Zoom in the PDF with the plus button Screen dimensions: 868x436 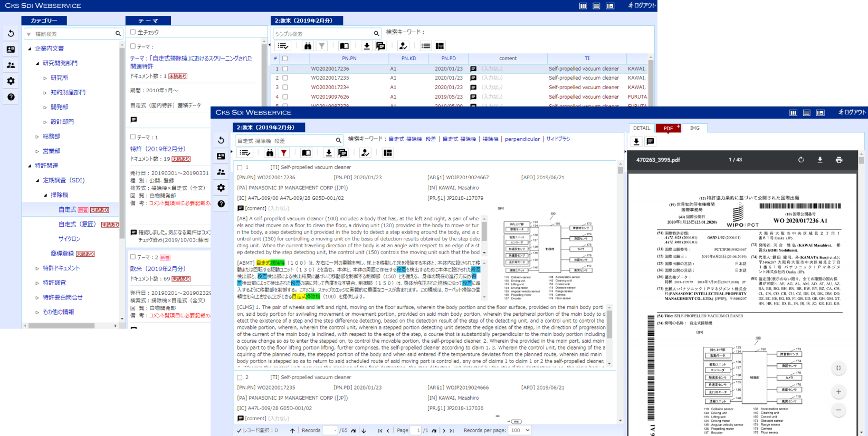point(838,392)
